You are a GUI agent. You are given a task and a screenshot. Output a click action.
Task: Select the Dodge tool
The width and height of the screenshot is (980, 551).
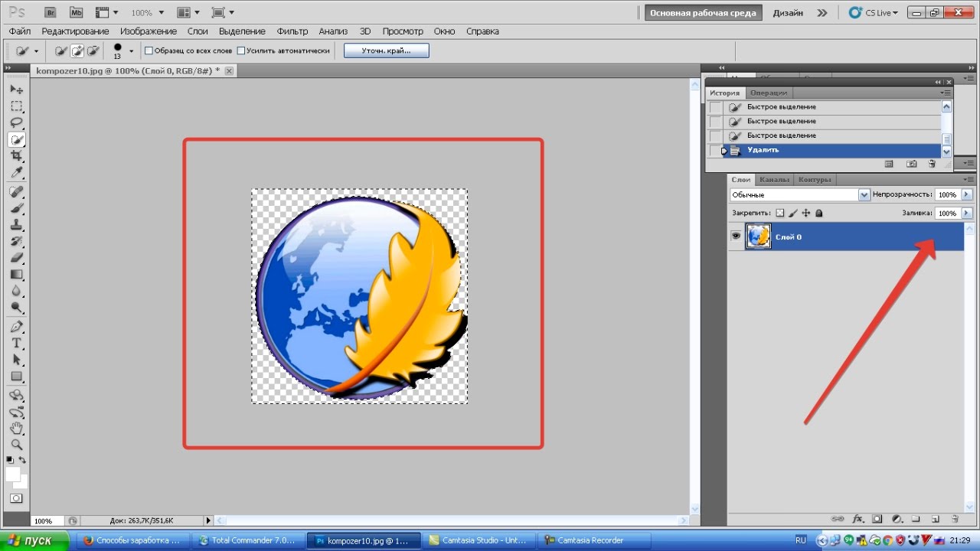coord(16,308)
